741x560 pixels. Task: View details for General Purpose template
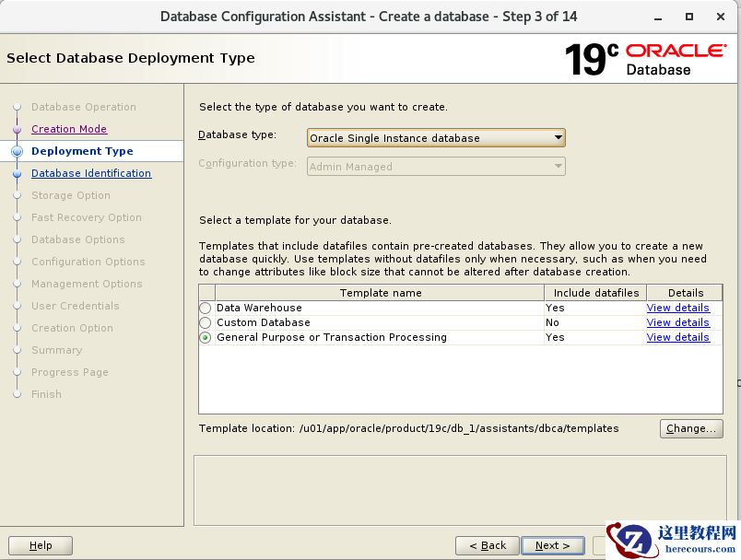pyautogui.click(x=677, y=337)
